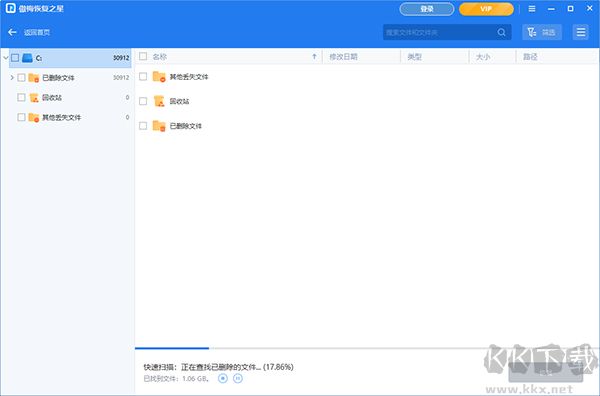Click the search magnifier icon
The width and height of the screenshot is (600, 396).
pyautogui.click(x=501, y=33)
